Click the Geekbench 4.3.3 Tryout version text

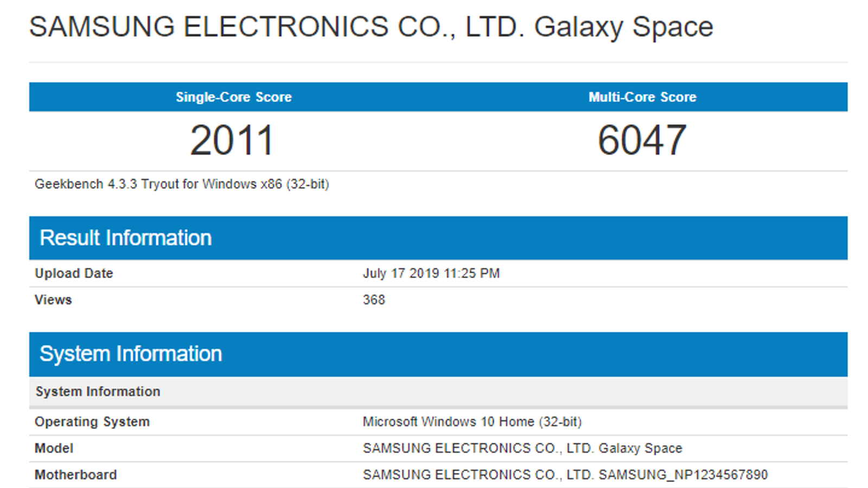(182, 184)
